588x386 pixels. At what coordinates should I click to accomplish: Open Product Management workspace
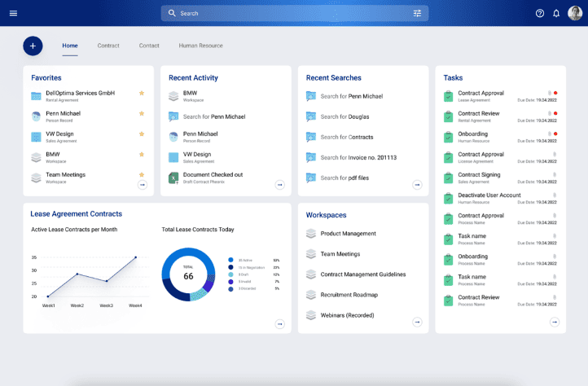pyautogui.click(x=348, y=234)
